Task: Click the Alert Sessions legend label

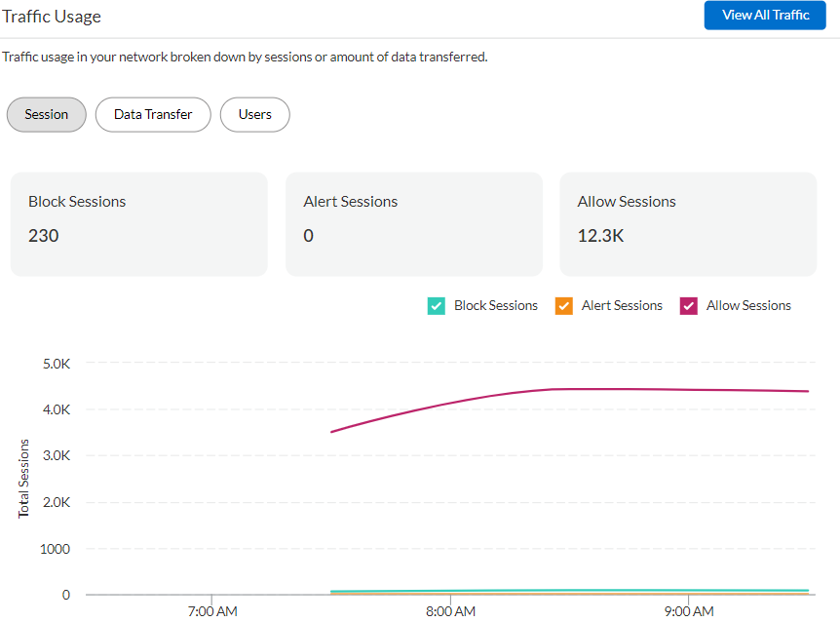Action: [622, 306]
